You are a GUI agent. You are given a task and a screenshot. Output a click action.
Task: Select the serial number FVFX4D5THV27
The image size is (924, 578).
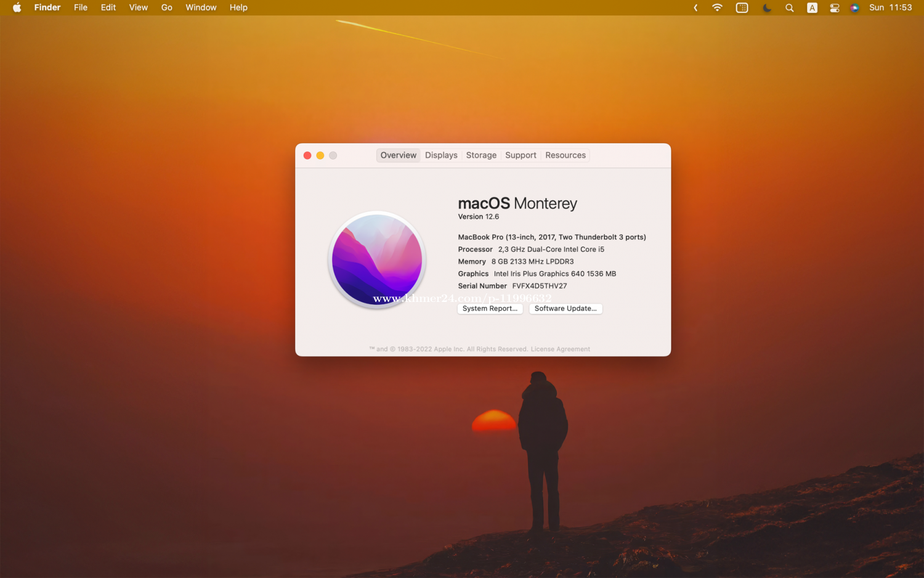(540, 286)
